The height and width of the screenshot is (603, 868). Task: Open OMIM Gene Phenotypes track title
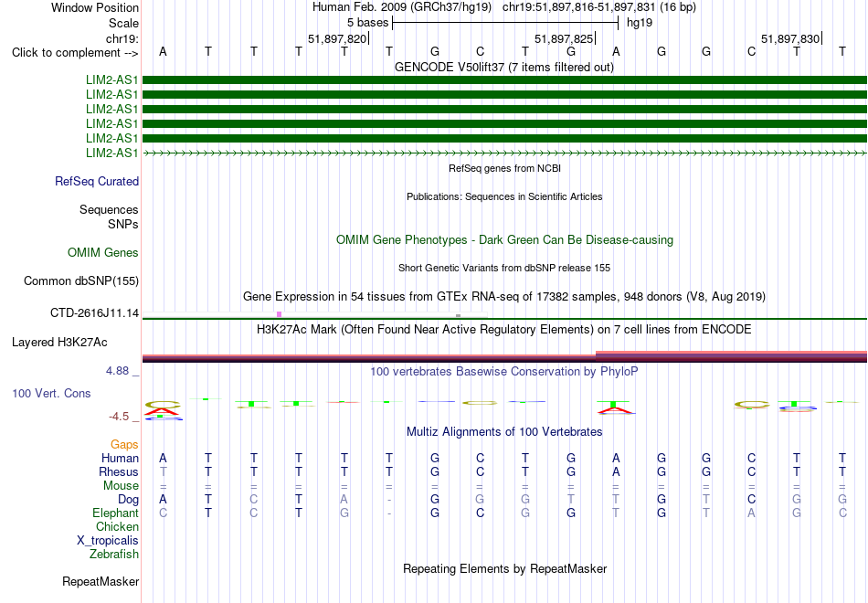point(504,239)
